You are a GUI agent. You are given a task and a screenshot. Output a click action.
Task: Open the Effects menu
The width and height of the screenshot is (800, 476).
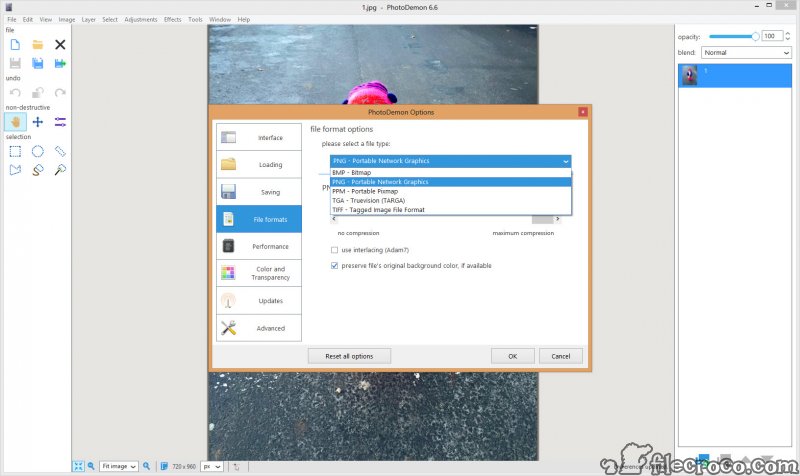coord(172,19)
